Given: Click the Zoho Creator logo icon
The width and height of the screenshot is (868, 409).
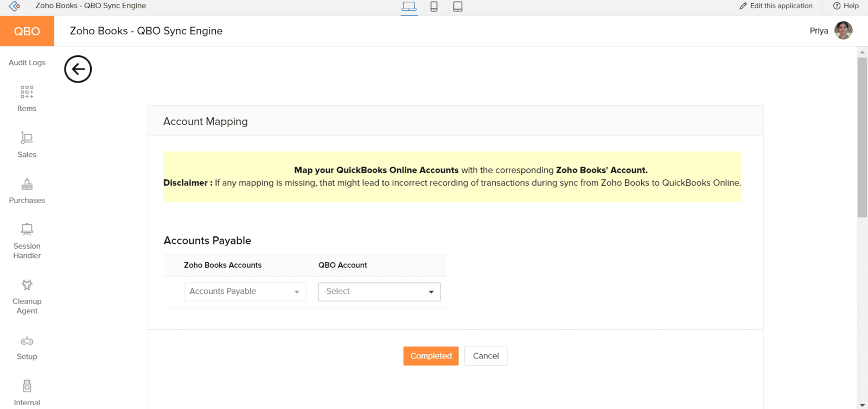Looking at the screenshot, I should pos(15,6).
